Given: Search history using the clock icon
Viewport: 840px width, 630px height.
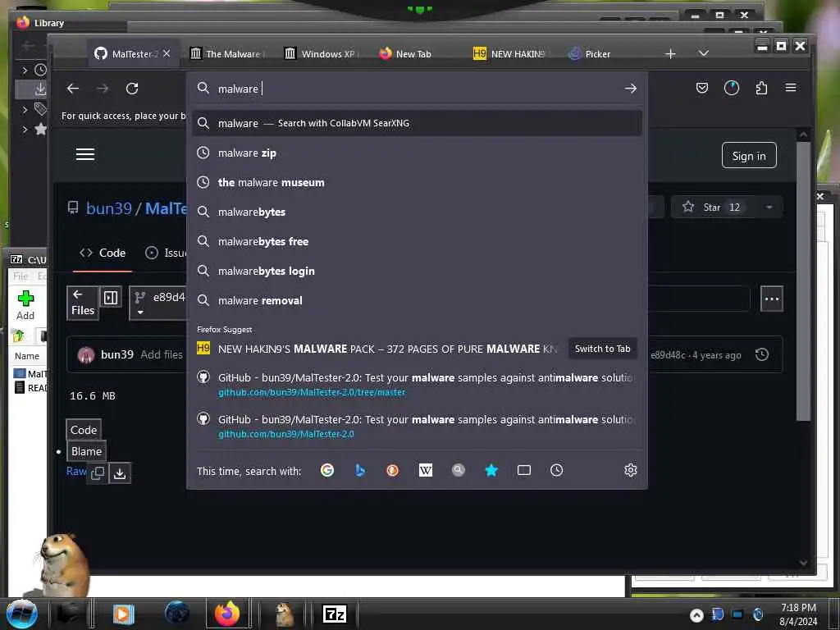Looking at the screenshot, I should pyautogui.click(x=557, y=470).
